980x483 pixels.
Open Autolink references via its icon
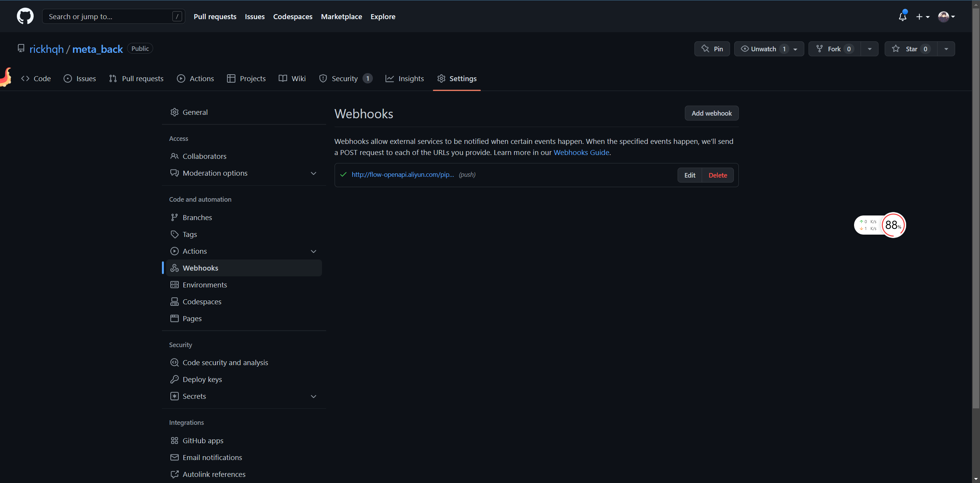point(175,474)
